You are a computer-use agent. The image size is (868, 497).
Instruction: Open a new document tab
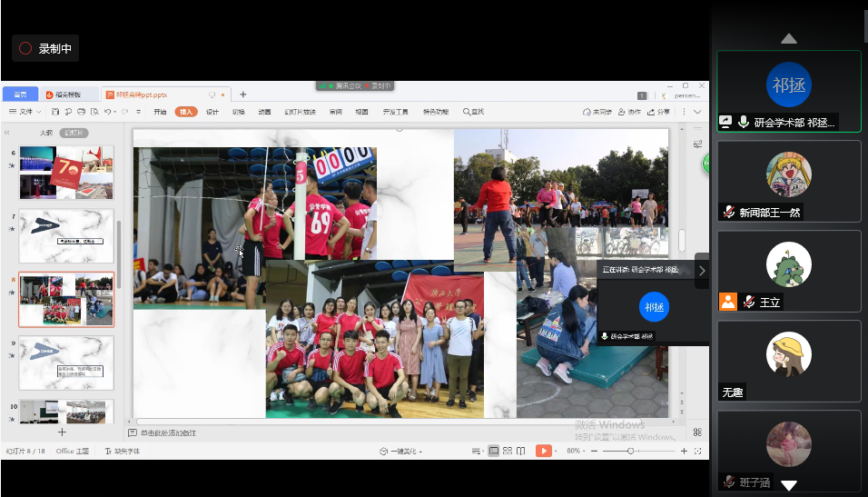coord(242,94)
